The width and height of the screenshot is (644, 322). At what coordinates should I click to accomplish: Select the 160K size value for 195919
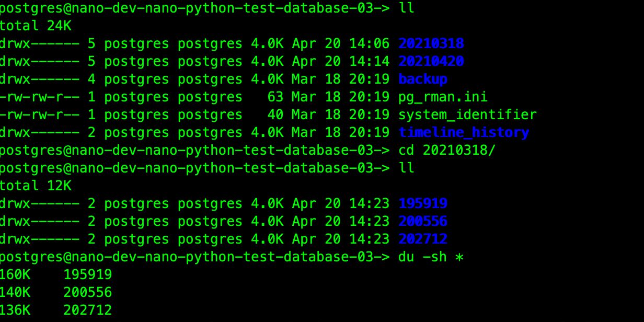coord(16,274)
